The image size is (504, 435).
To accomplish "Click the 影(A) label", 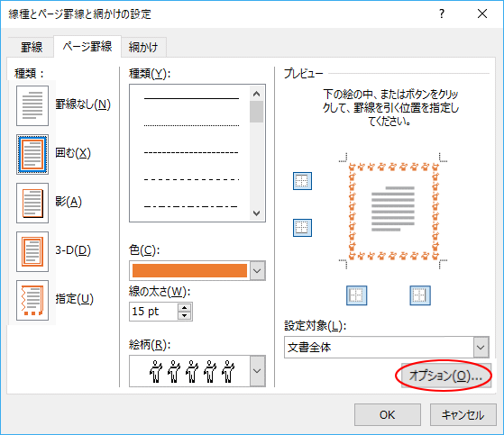I will 69,202.
